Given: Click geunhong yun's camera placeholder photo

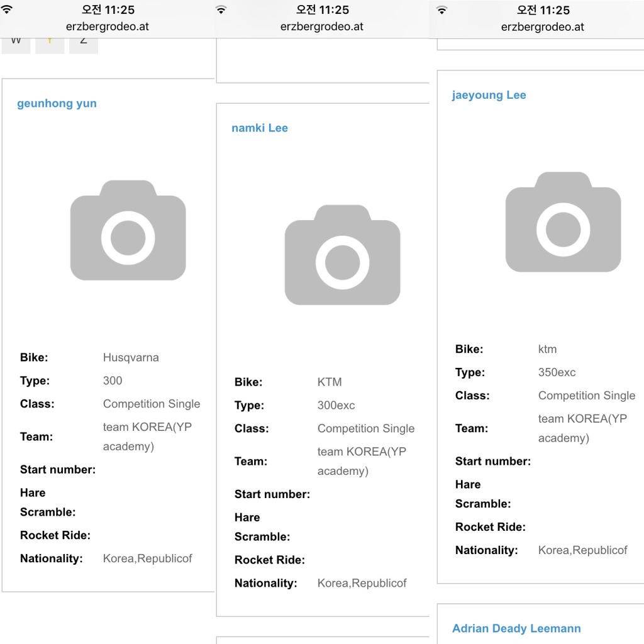Looking at the screenshot, I should (128, 230).
